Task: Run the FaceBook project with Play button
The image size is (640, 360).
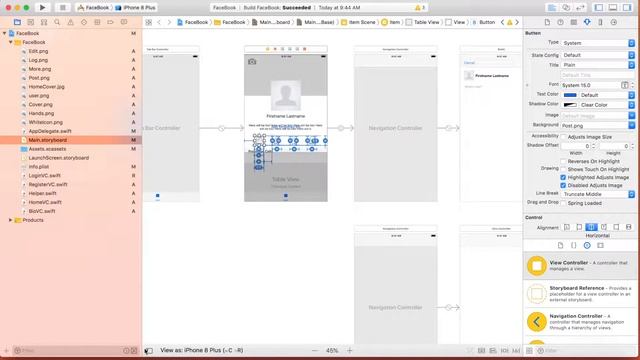Action: (42, 7)
